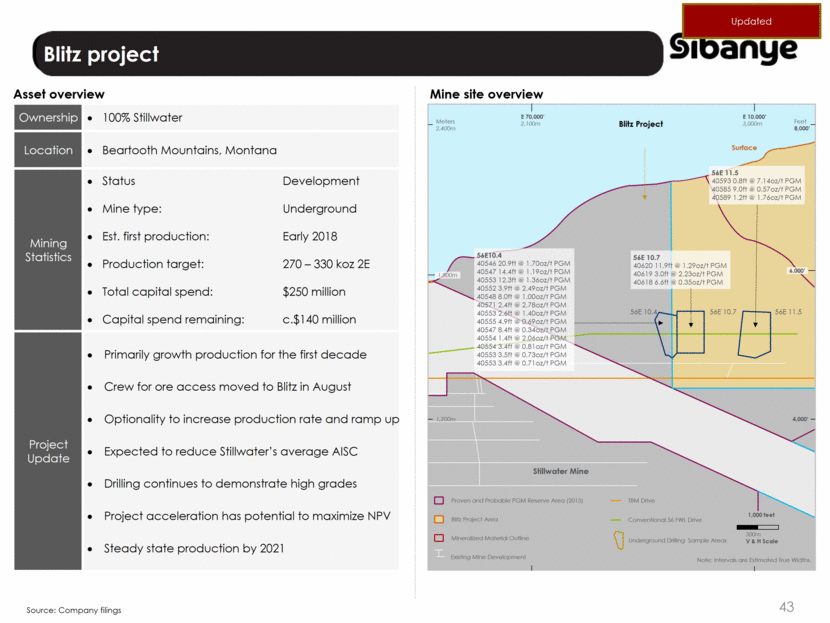
Task: Click the orange Blitz Project Area legend icon
Action: point(438,519)
